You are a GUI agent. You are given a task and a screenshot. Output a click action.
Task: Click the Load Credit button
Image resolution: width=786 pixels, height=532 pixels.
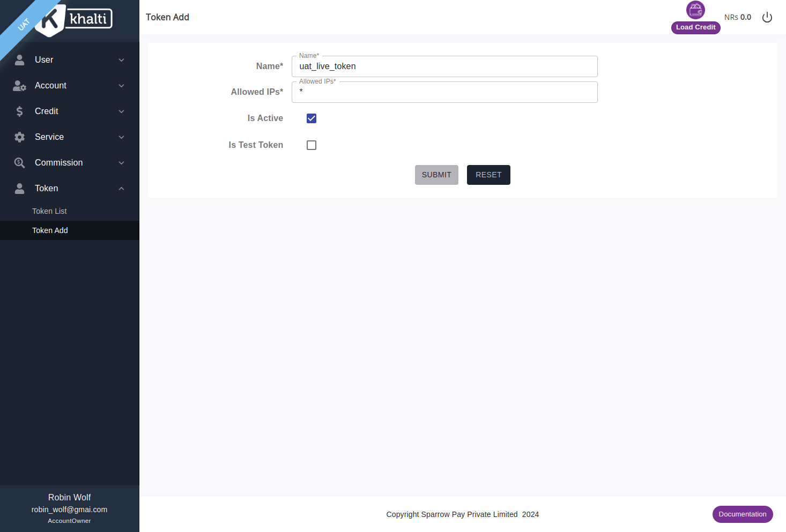pyautogui.click(x=695, y=27)
